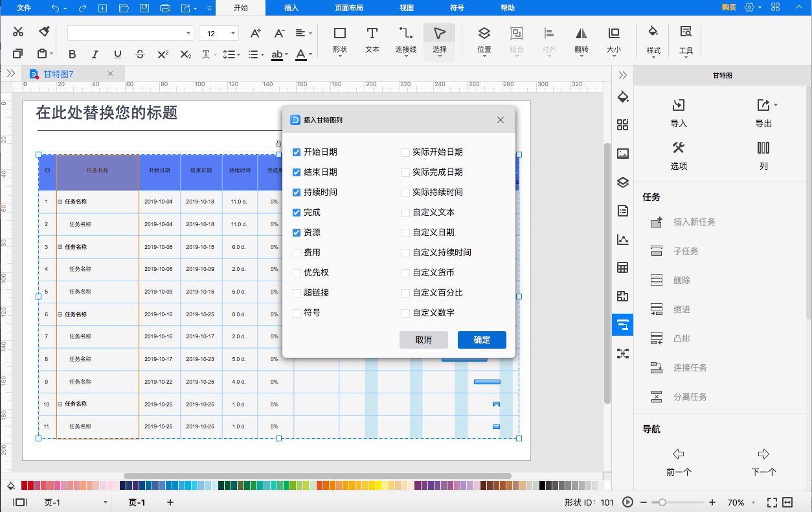The image size is (812, 512).
Task: Click the 购买 link
Action: tap(729, 7)
